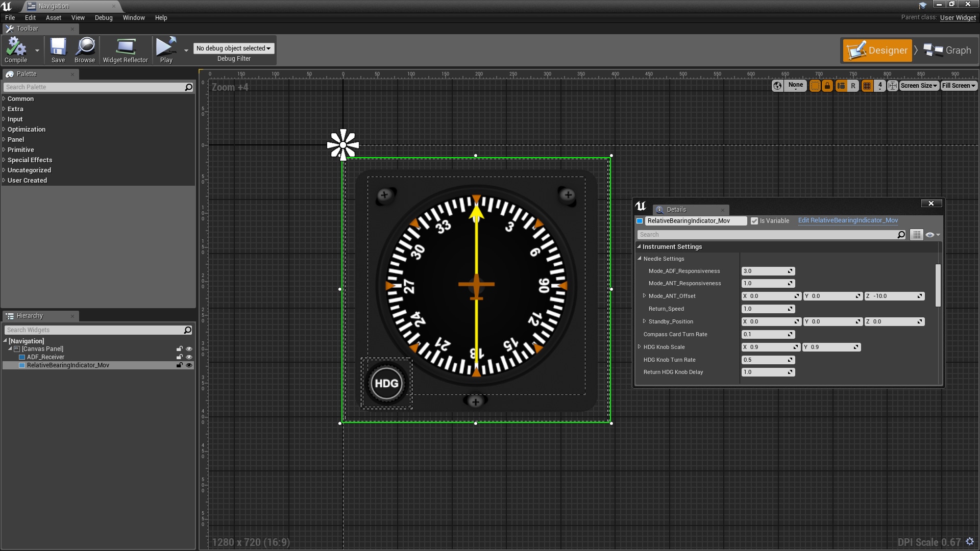Toggle layout transform mode icon
980x551 pixels.
click(x=841, y=86)
